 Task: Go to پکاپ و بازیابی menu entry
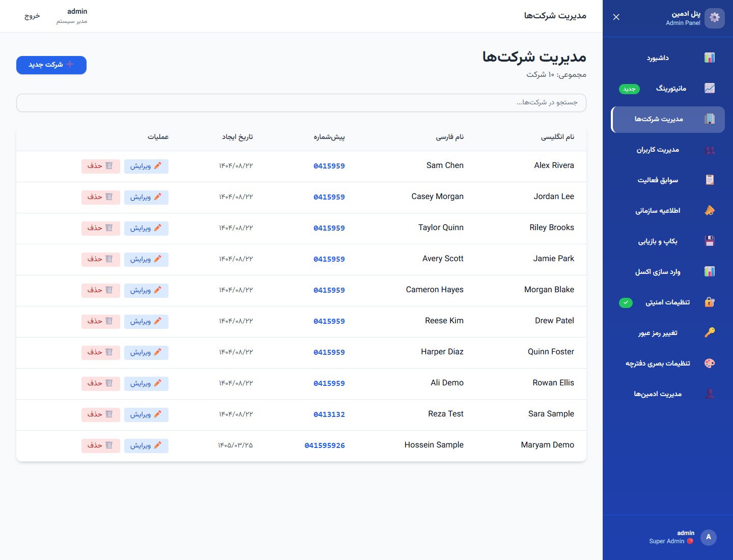[x=668, y=241]
